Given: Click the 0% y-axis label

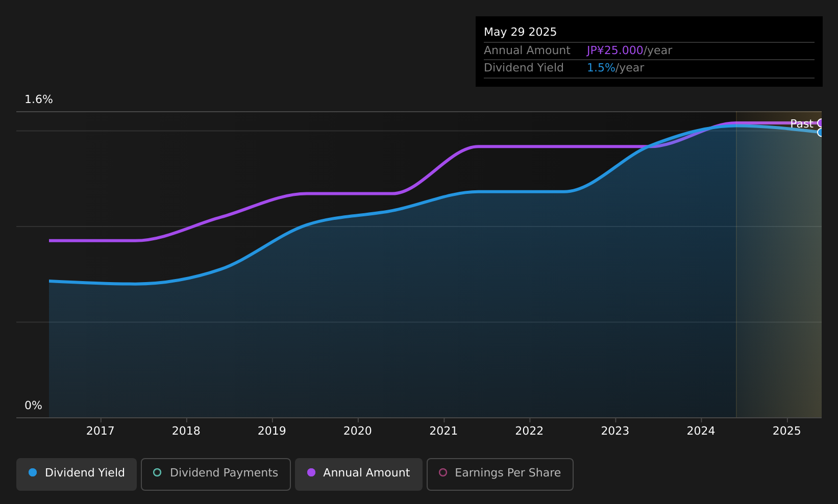Looking at the screenshot, I should [33, 406].
